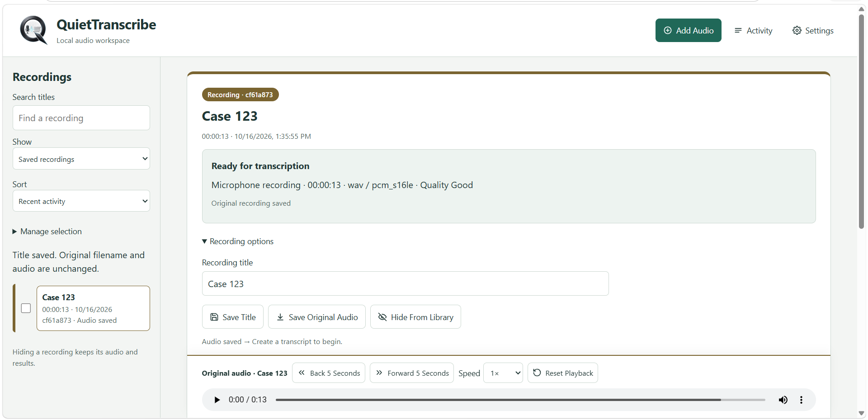This screenshot has height=420, width=868.
Task: Click the Recording cf61a873 badge
Action: pos(240,94)
